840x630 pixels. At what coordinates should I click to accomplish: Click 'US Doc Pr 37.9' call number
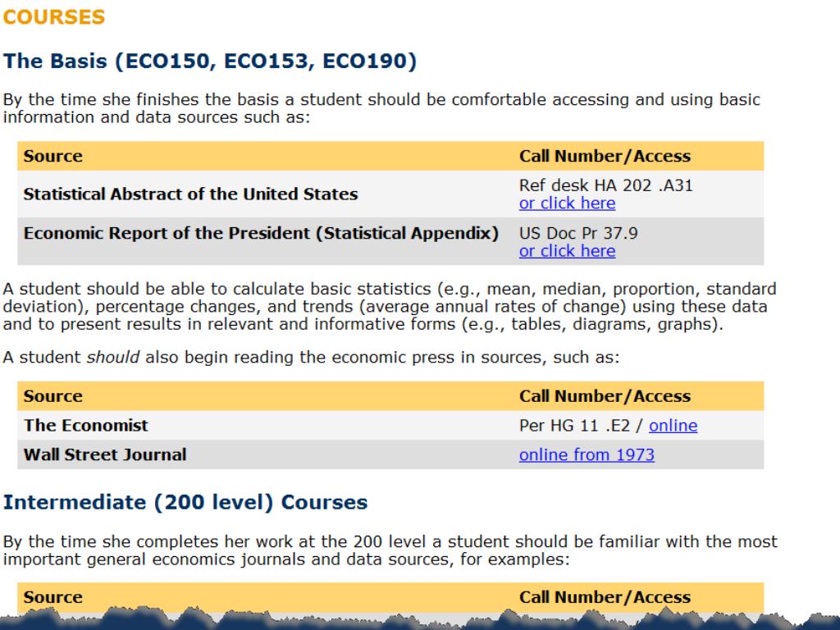point(578,234)
